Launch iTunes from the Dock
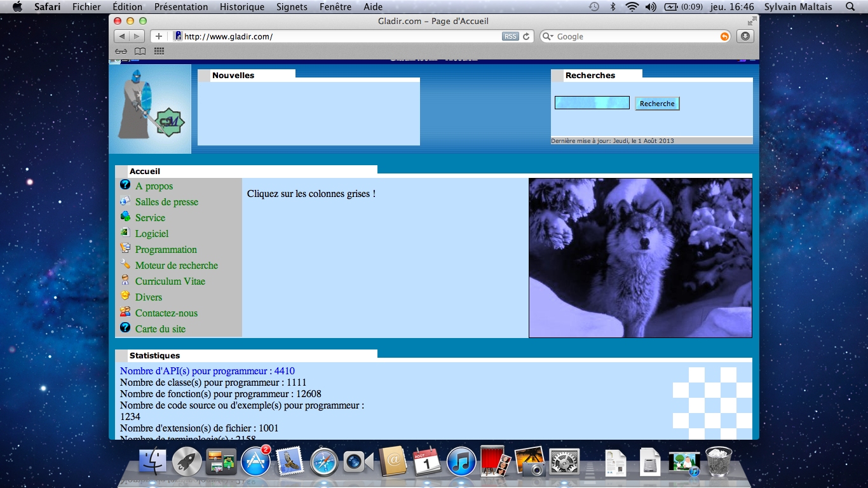The width and height of the screenshot is (868, 488). tap(461, 461)
